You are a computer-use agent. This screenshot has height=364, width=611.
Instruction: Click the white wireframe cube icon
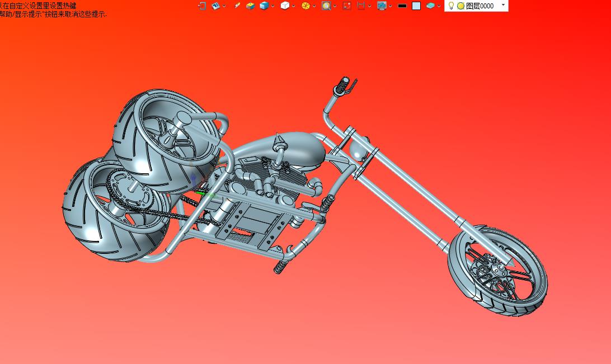285,6
